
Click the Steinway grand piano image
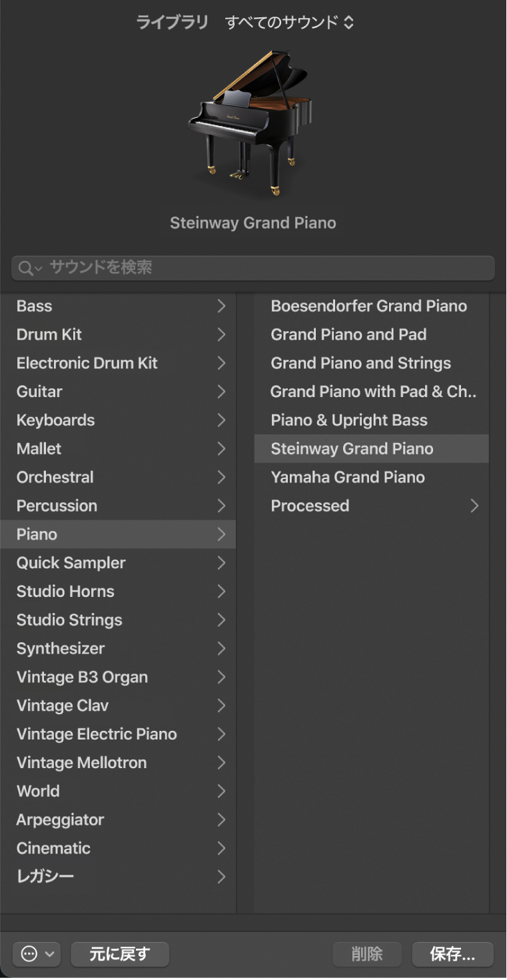(x=250, y=123)
